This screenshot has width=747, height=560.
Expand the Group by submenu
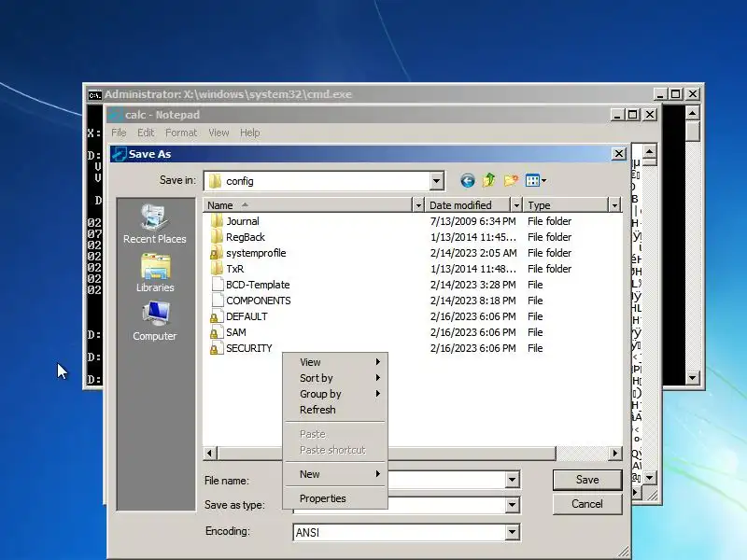point(335,394)
